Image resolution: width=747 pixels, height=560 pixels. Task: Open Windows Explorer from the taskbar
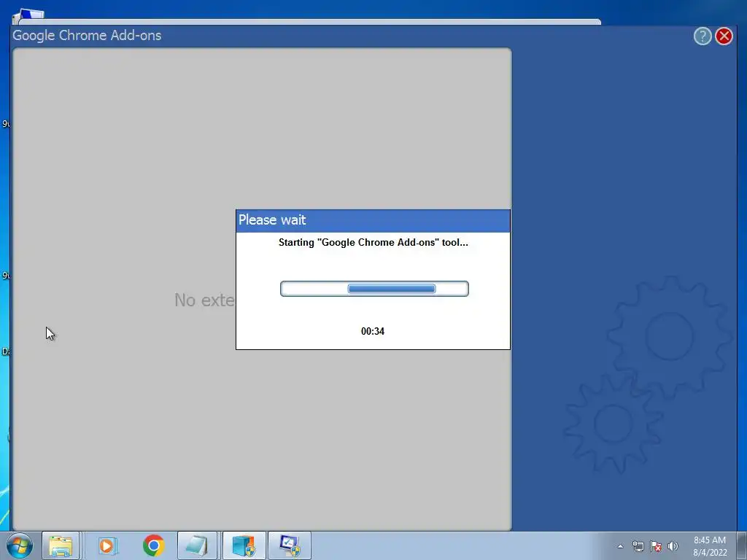point(61,545)
